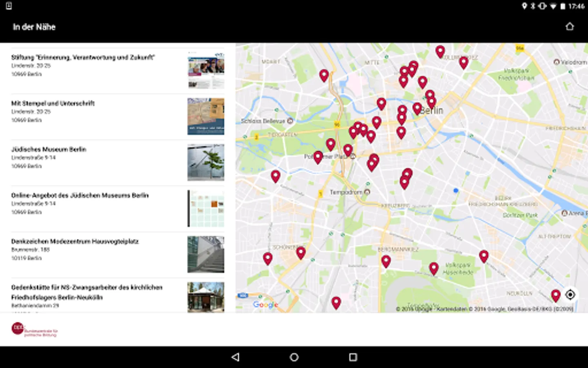Select the map pin left of Tiergarten park
Viewport: 588px width, 368px height.
tap(276, 176)
